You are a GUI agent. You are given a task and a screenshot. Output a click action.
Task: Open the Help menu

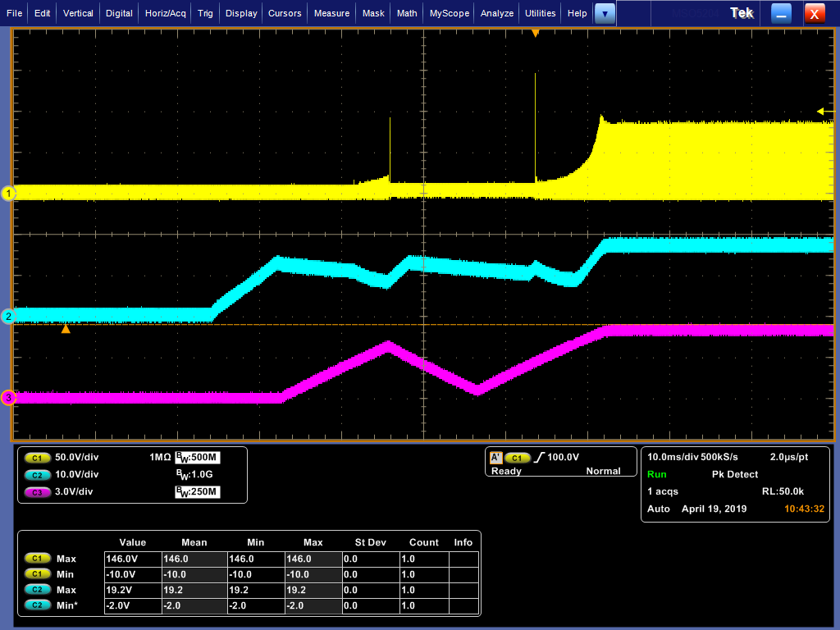[x=577, y=13]
